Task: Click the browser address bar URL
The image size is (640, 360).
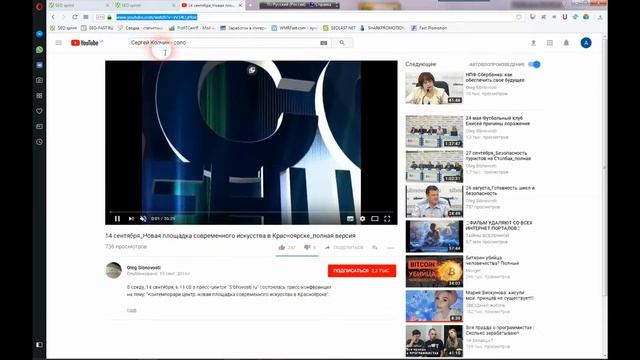Action: click(157, 17)
